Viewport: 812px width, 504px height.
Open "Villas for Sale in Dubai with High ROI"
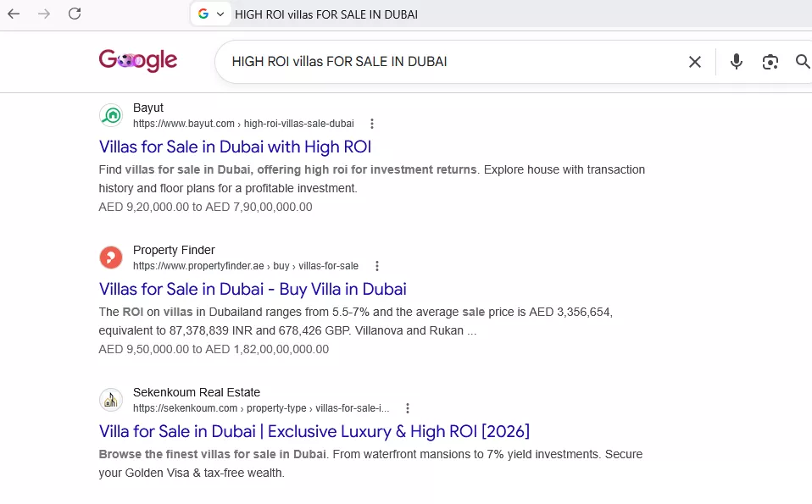(x=235, y=147)
